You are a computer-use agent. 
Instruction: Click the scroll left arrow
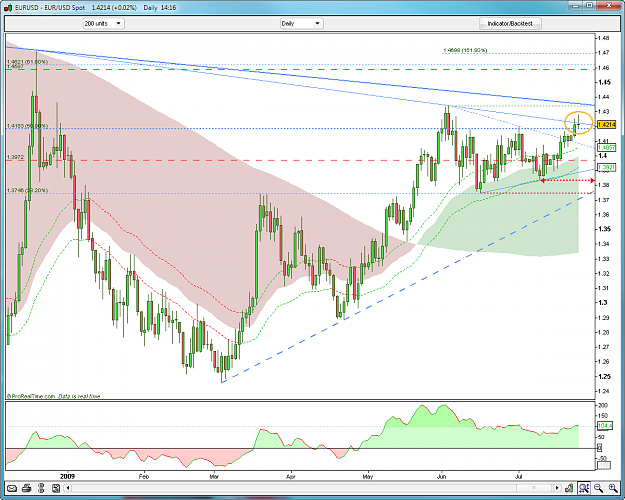[x=68, y=488]
